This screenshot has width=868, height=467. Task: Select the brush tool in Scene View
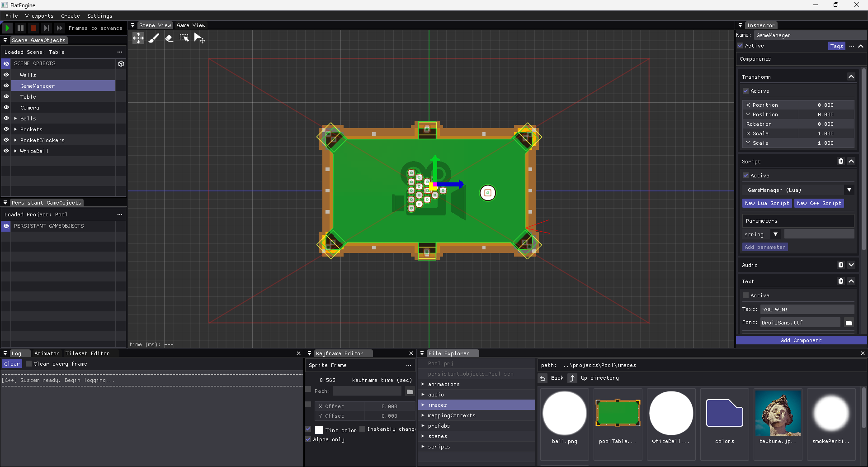point(154,38)
